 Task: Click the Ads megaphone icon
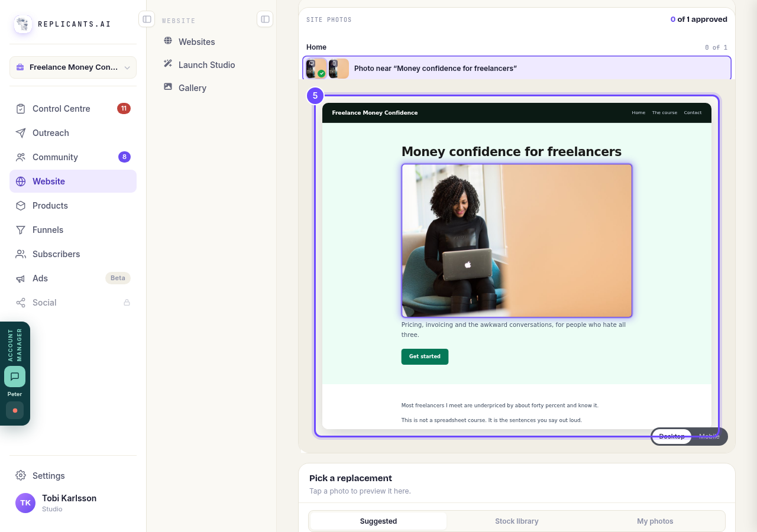pyautogui.click(x=21, y=278)
